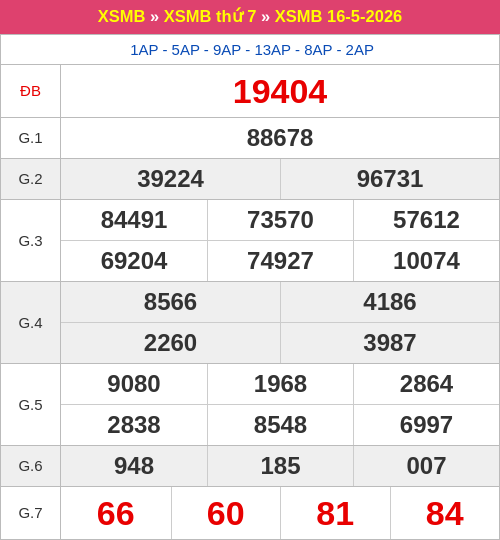
Task: Click the G.5 number 1968
Action: [280, 384]
